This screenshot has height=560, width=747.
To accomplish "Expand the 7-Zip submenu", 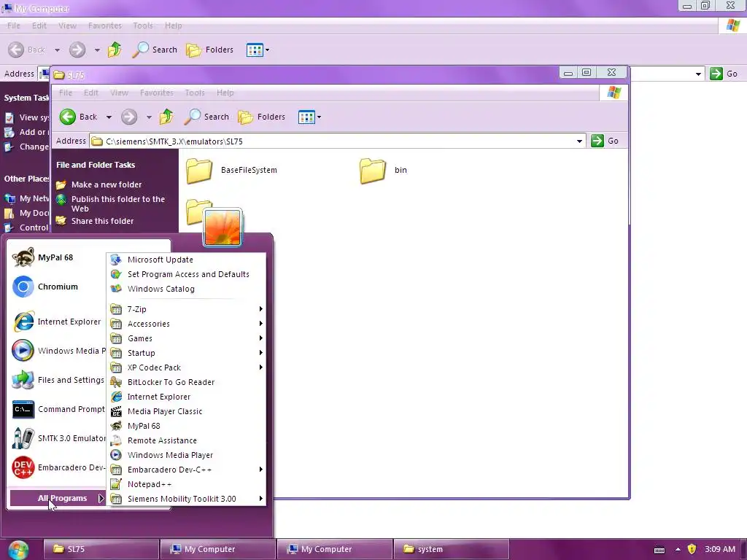I will click(x=186, y=309).
